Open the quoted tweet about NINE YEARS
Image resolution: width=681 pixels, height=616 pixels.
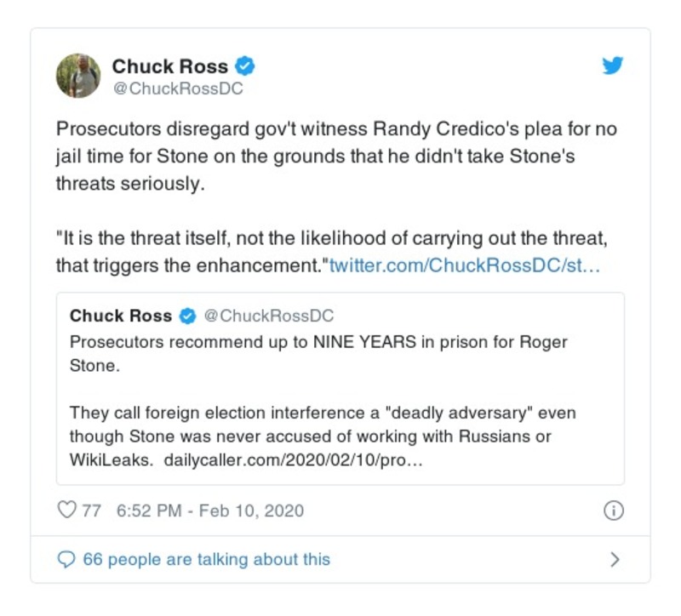[318, 351]
